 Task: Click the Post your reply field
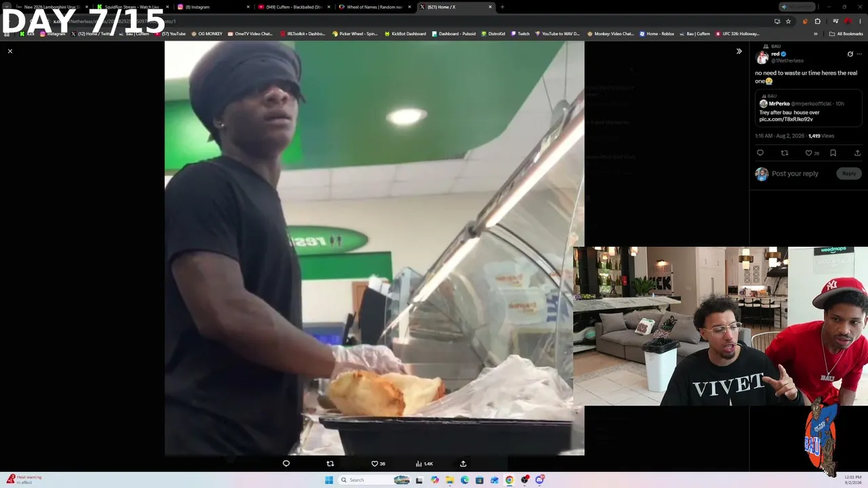795,174
